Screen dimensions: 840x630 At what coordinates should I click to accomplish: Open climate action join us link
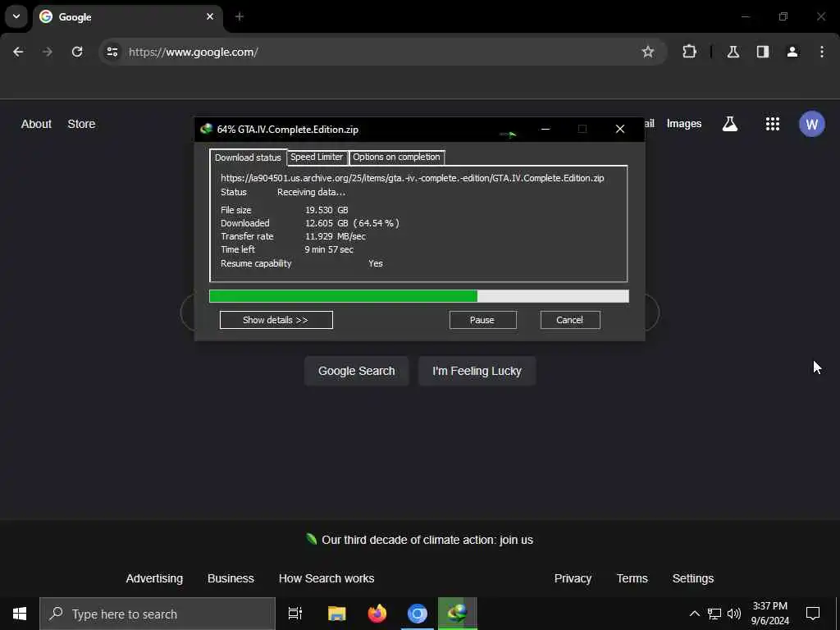click(x=427, y=540)
